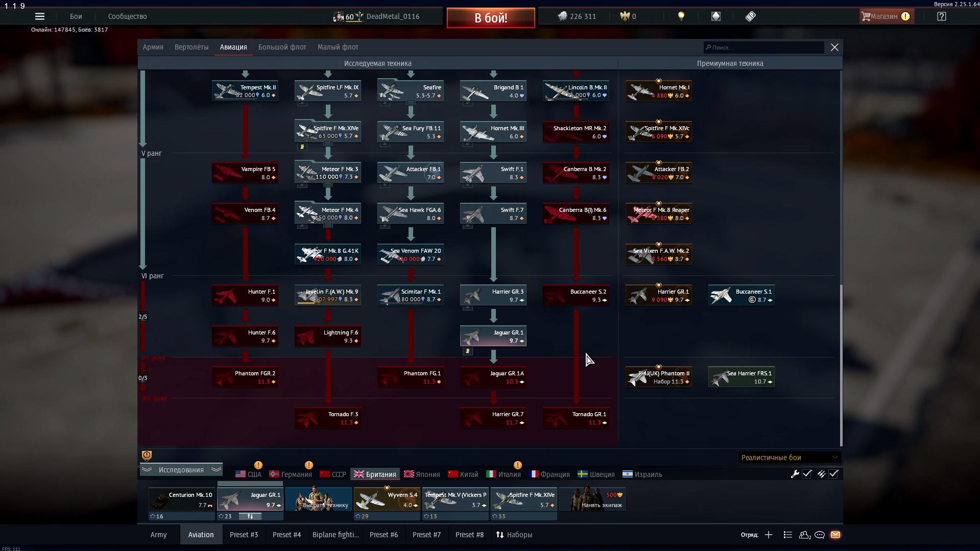Image resolution: width=980 pixels, height=551 pixels.
Task: Expand the Seafire 5.3-5.7 aircraft group
Action: coord(411,103)
